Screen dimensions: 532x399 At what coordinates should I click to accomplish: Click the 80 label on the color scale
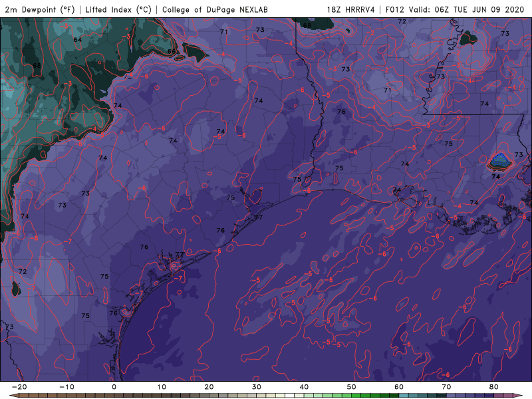pyautogui.click(x=494, y=387)
